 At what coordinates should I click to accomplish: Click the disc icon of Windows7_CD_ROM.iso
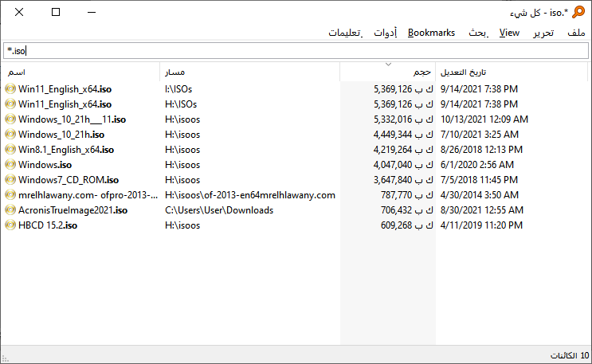[x=10, y=179]
